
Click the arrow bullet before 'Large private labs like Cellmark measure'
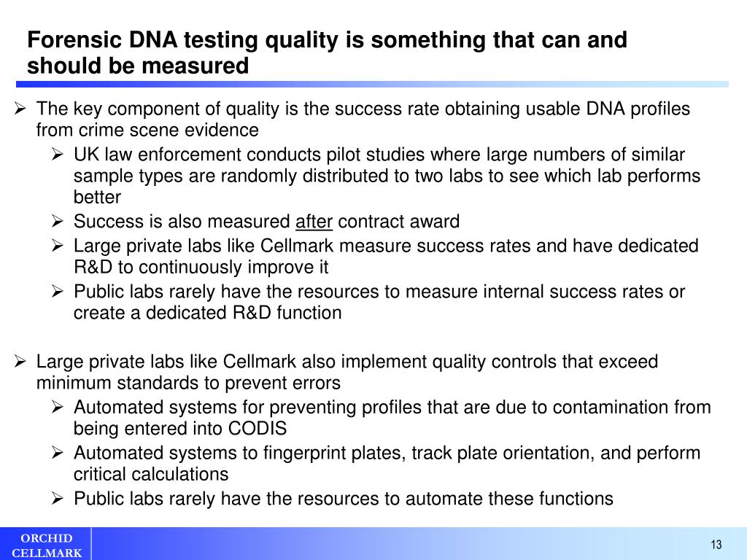57,246
